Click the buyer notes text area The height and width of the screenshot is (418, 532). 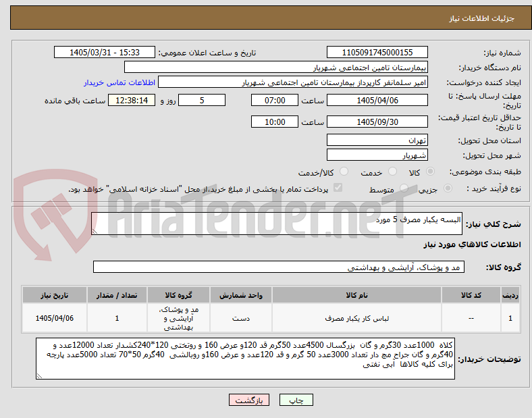(x=245, y=359)
